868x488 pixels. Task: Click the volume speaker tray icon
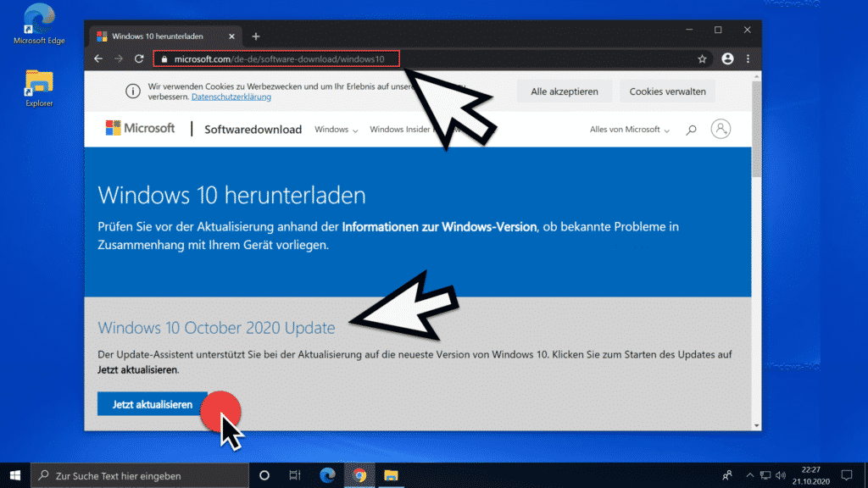pyautogui.click(x=781, y=475)
